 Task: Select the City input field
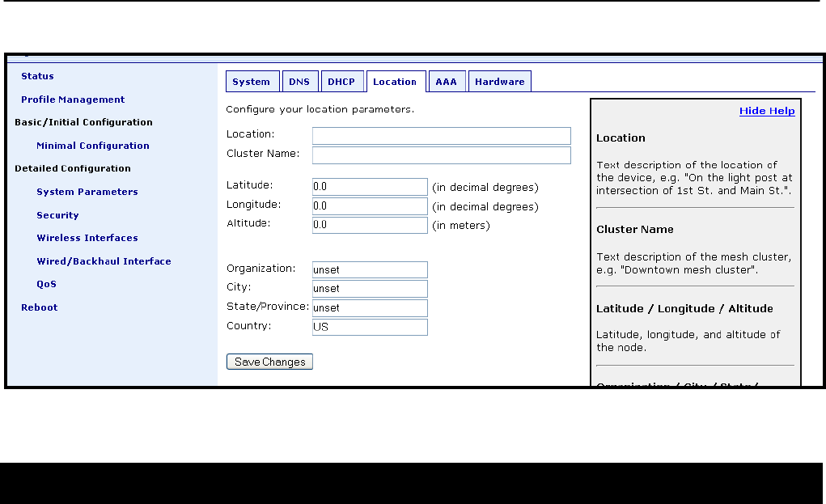coord(370,289)
